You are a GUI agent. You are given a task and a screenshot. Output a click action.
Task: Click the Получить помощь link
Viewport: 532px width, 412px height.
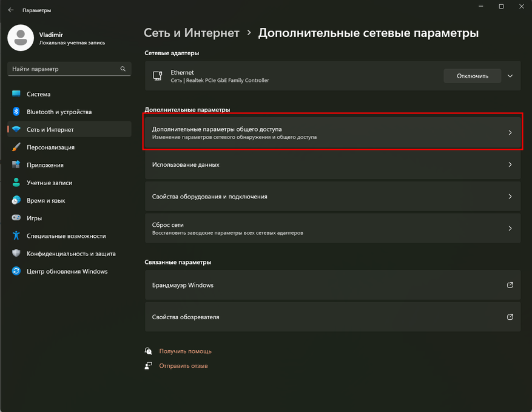coord(185,351)
